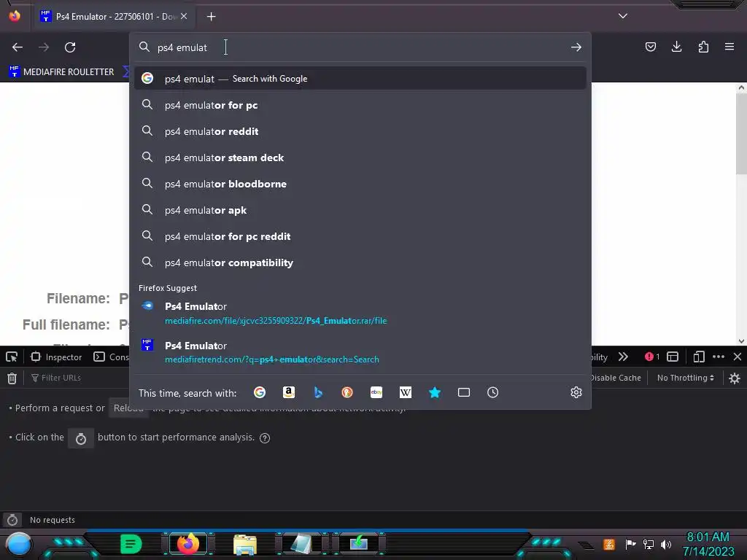The height and width of the screenshot is (560, 747).
Task: Clear network requests with trash icon
Action: coord(12,378)
